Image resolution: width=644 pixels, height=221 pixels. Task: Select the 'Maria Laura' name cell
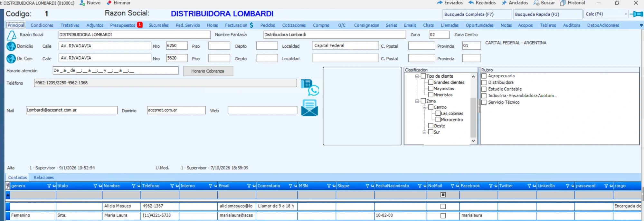pyautogui.click(x=121, y=216)
